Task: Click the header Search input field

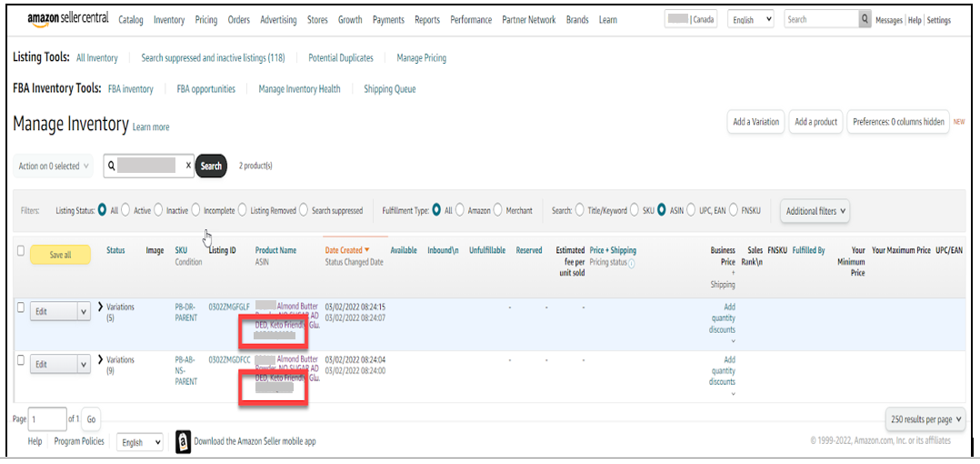Action: pyautogui.click(x=821, y=19)
